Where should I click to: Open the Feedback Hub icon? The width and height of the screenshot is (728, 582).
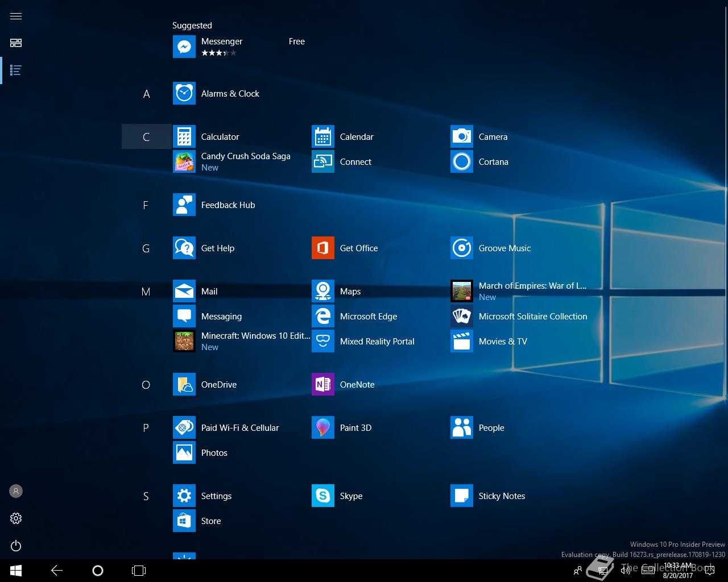[x=184, y=205]
